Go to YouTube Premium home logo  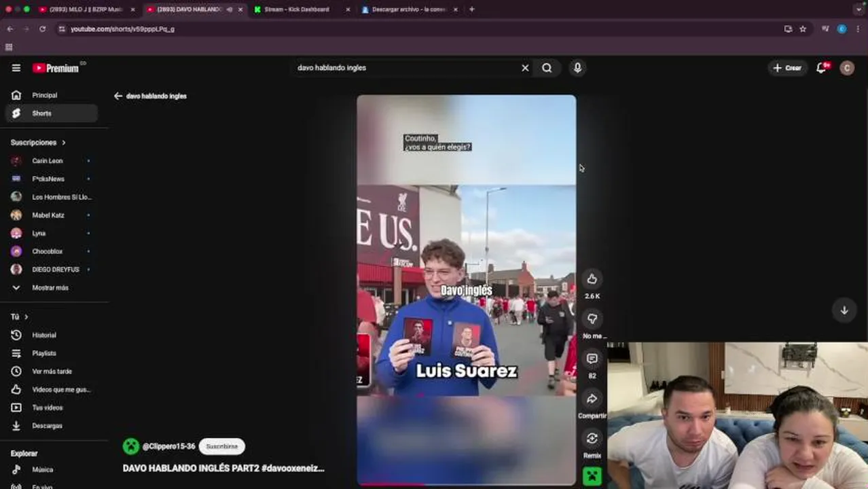(x=56, y=68)
